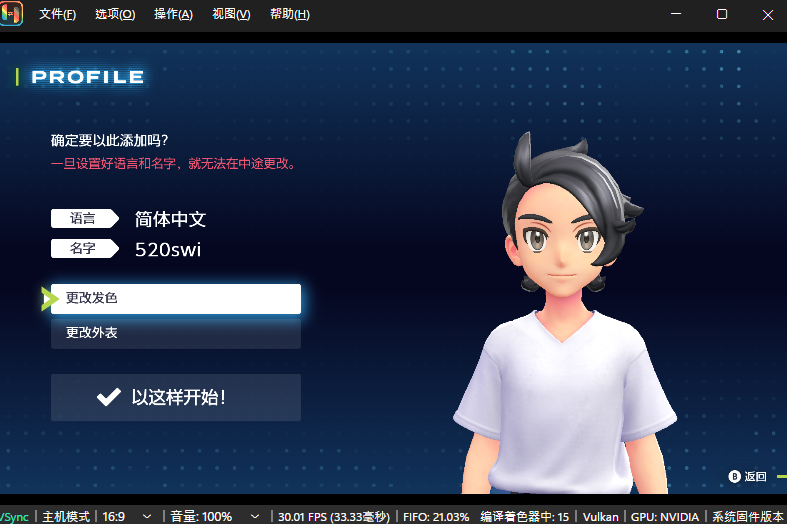Minimize the emulator window

(x=679, y=15)
